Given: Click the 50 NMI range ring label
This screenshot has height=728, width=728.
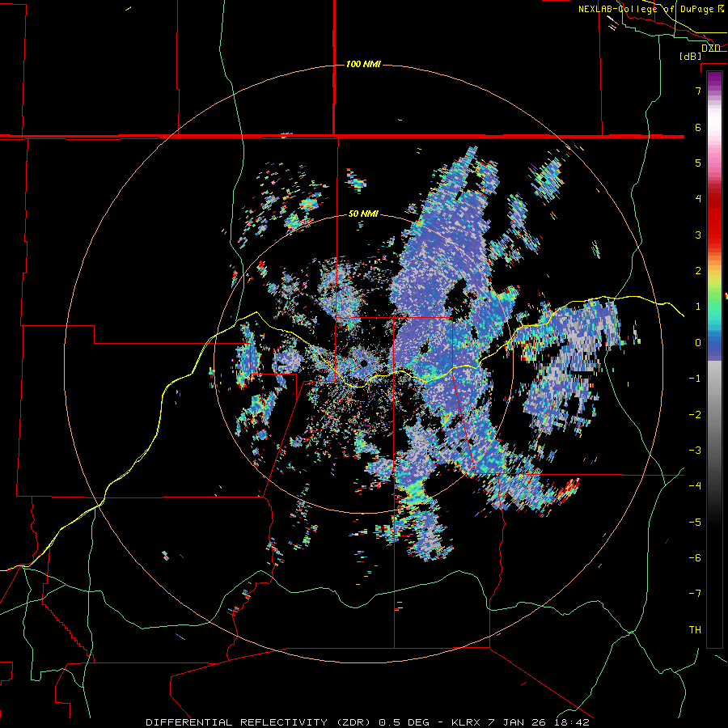Looking at the screenshot, I should (363, 214).
